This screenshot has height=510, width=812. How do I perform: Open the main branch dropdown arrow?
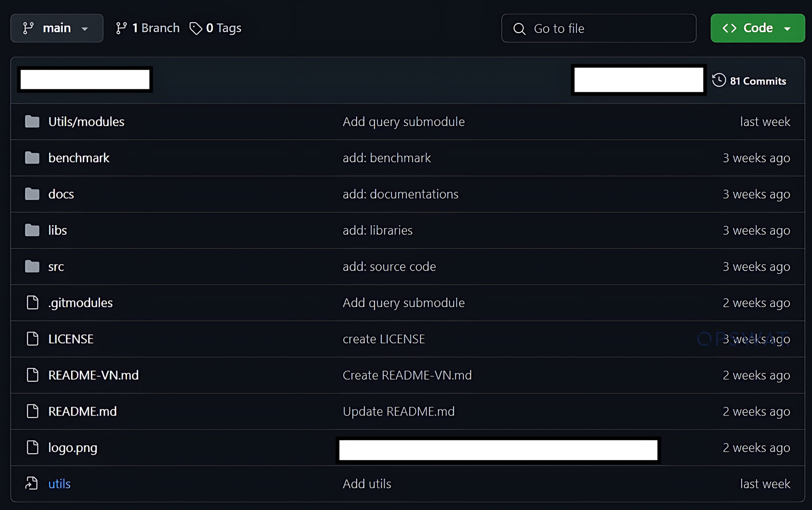pyautogui.click(x=85, y=29)
